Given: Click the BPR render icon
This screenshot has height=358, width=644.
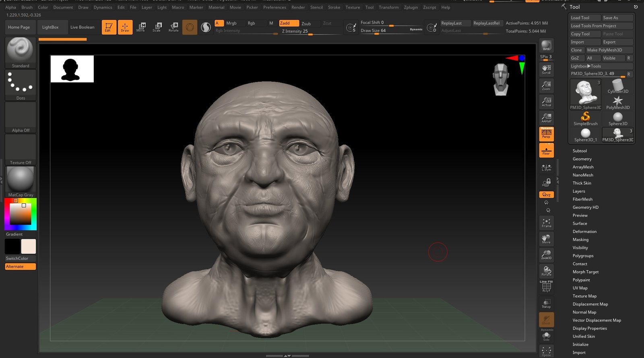Looking at the screenshot, I should tap(546, 46).
